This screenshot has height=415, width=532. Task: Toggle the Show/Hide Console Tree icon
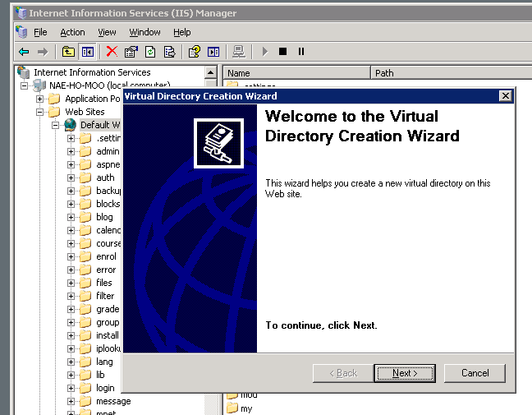tap(87, 52)
